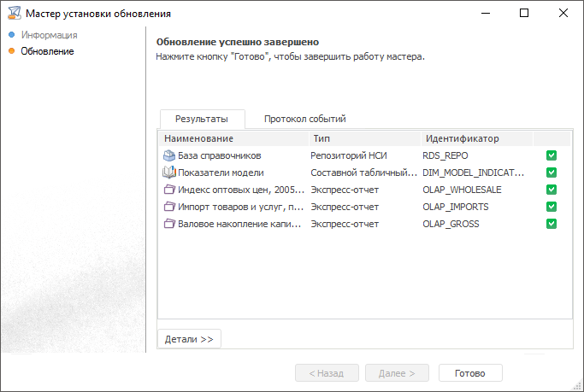Viewport: 584px width, 392px height.
Task: Click the Показатели модели table icon
Action: (x=168, y=173)
